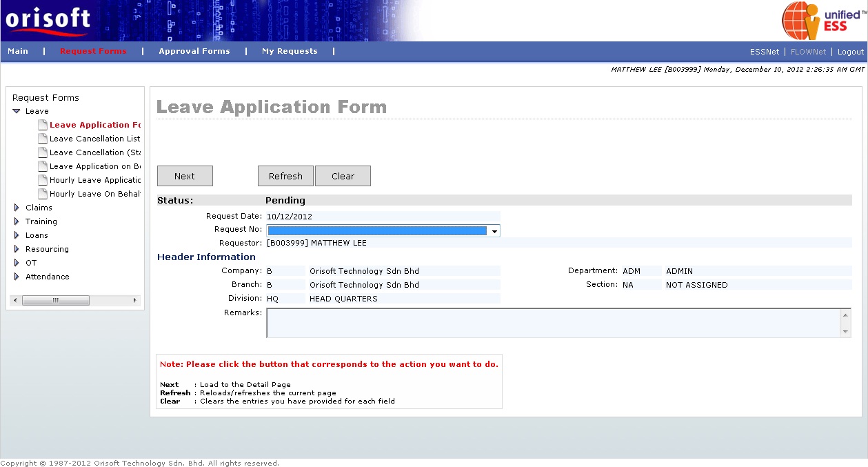
Task: Click the Resourcing tree label
Action: pyautogui.click(x=47, y=249)
